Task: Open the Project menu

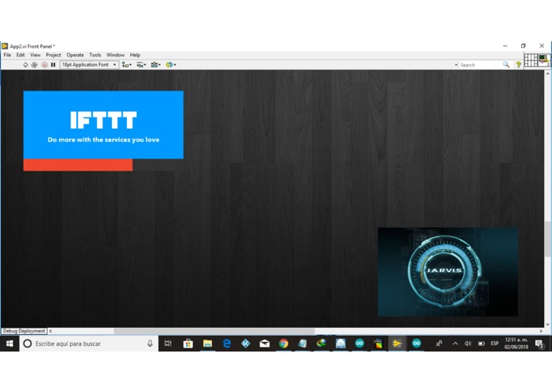Action: (53, 55)
